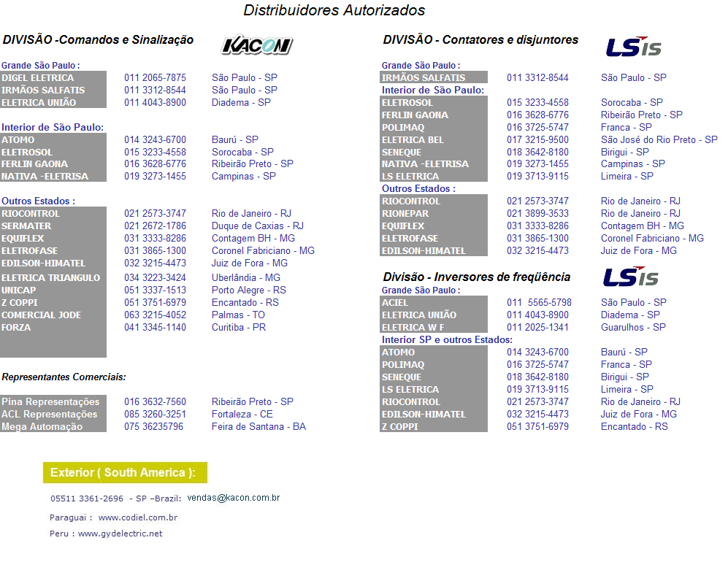728x562 pixels.
Task: Click the Uberlândia - MG location
Action: 246,277
